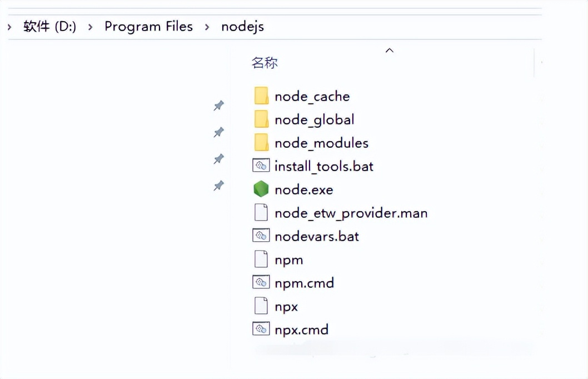Image resolution: width=588 pixels, height=379 pixels.
Task: Select the npm.cmd file name
Action: 304,283
